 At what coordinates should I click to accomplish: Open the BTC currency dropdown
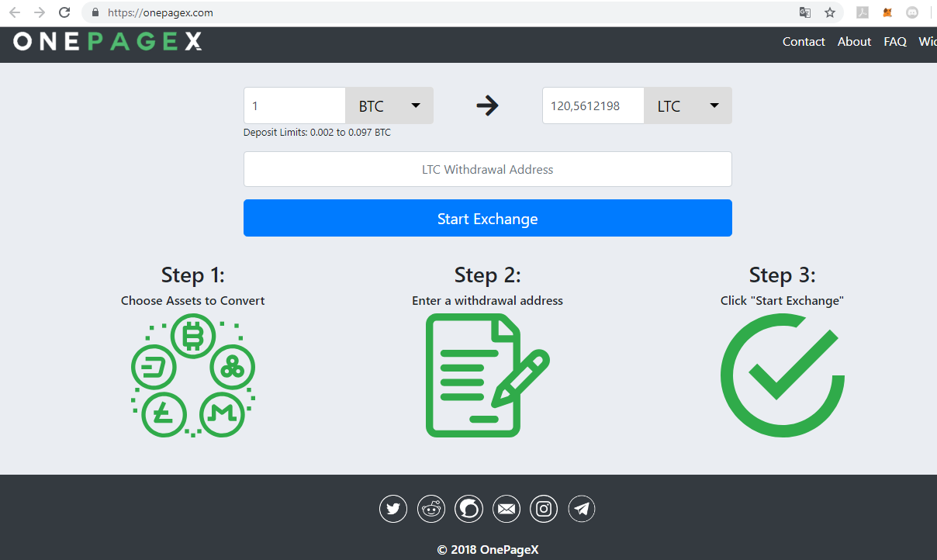[x=389, y=105]
